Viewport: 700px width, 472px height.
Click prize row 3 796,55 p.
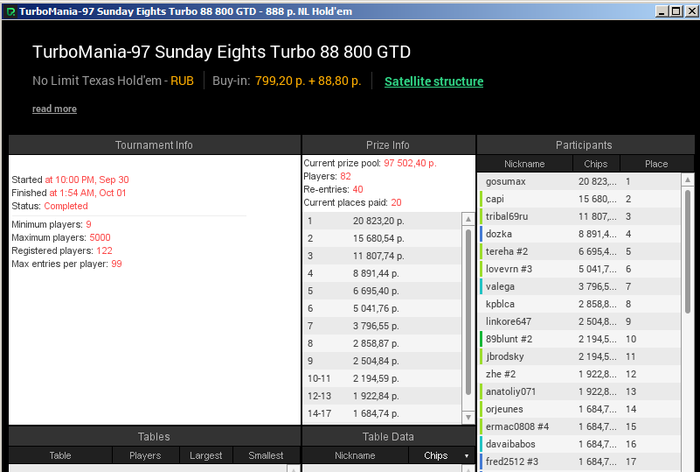point(383,326)
